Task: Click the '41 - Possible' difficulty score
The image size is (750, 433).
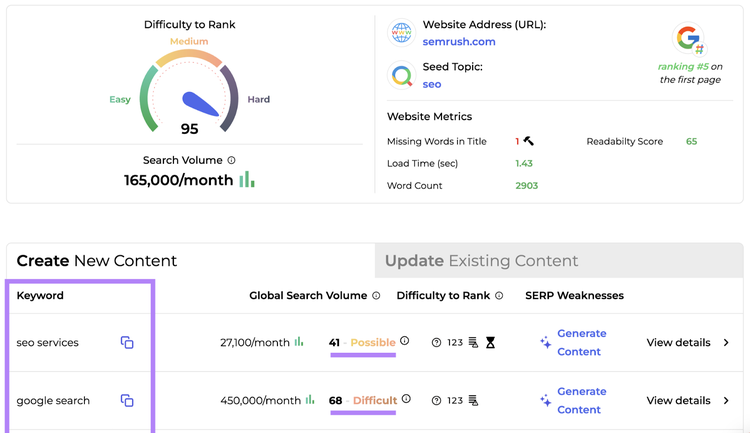Action: tap(362, 343)
